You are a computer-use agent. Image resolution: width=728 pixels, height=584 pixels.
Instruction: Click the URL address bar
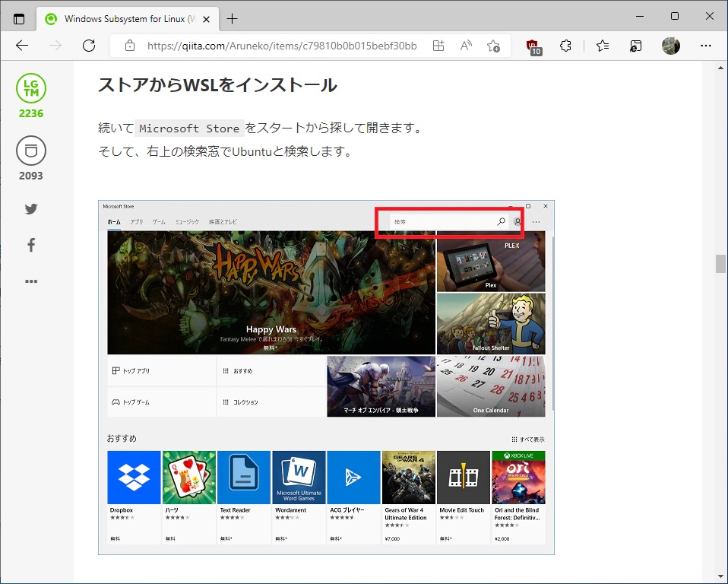click(282, 46)
